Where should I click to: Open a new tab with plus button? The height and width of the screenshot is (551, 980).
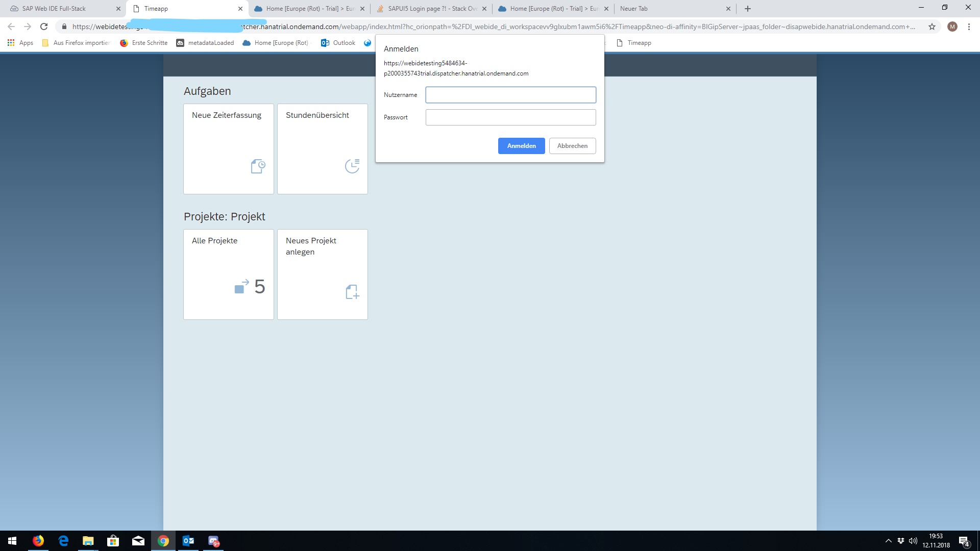(748, 9)
